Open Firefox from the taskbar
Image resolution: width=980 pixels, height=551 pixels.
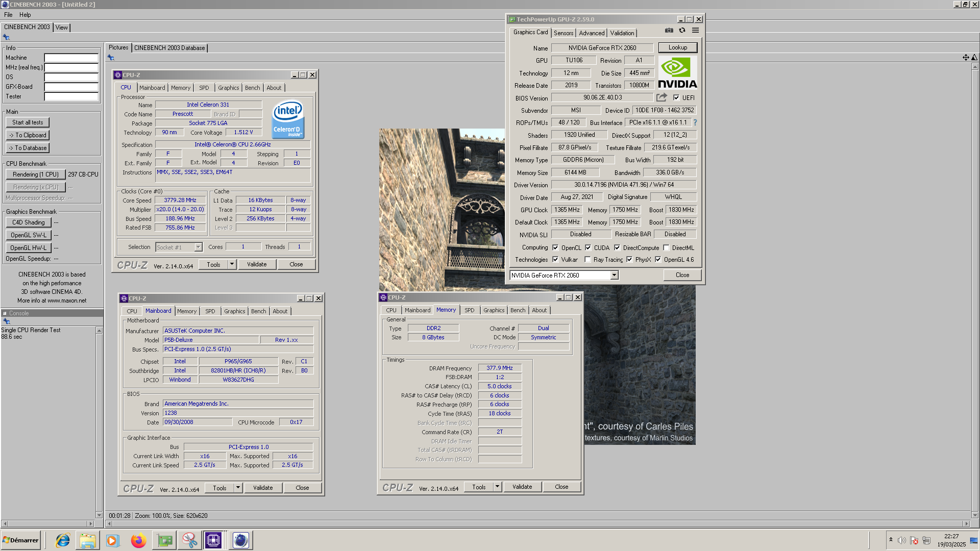(x=138, y=540)
